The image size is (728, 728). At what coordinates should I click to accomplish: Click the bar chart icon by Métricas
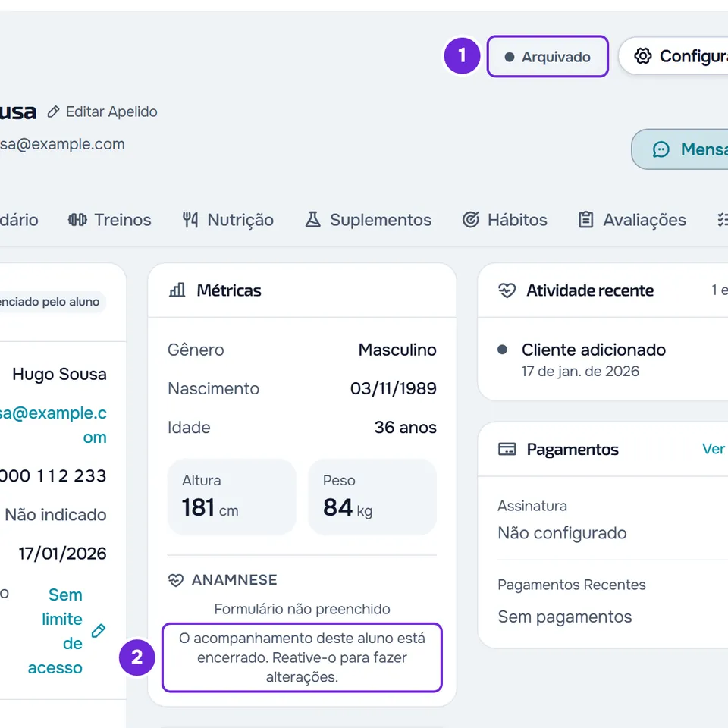177,290
